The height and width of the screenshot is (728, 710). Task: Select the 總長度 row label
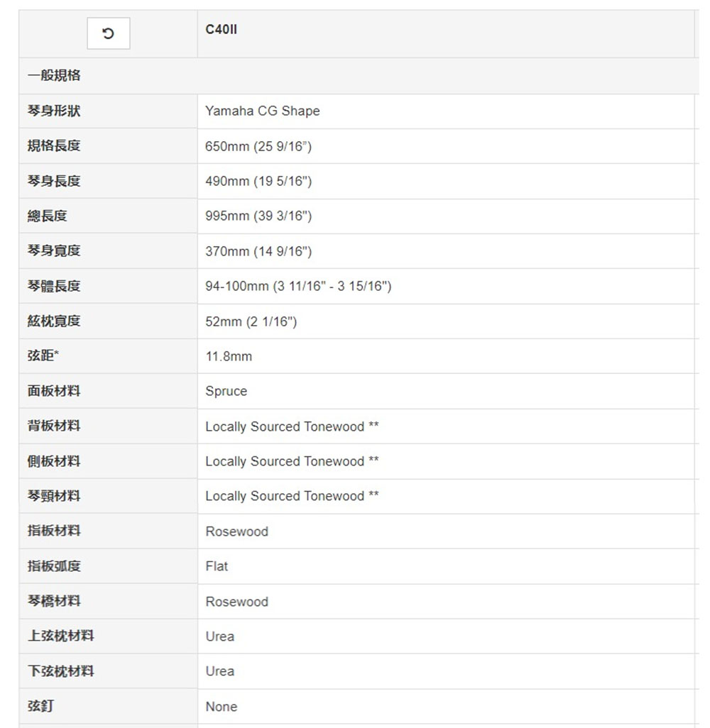point(48,216)
